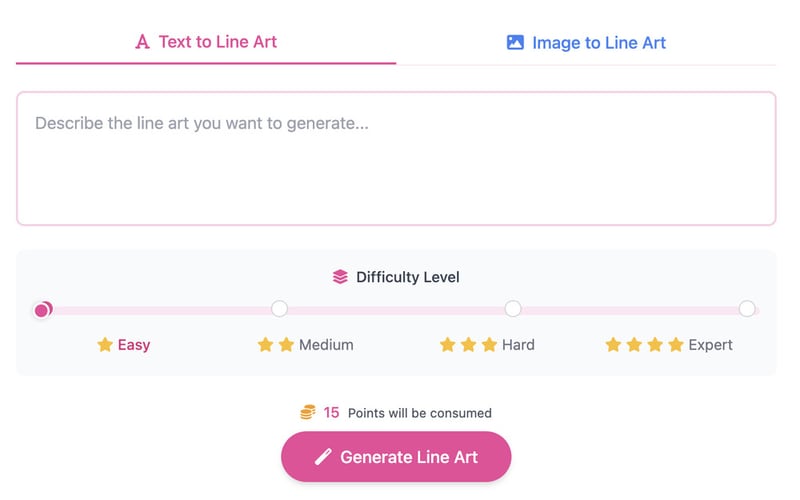
Task: Choose the Hard difficulty label
Action: pos(518,345)
